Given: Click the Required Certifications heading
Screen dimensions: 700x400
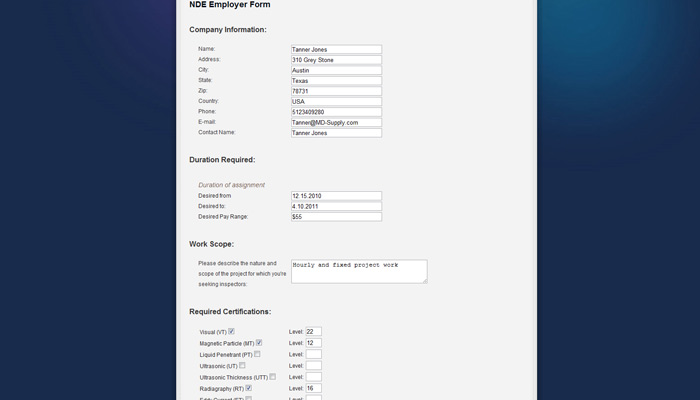Looking at the screenshot, I should pyautogui.click(x=230, y=312).
